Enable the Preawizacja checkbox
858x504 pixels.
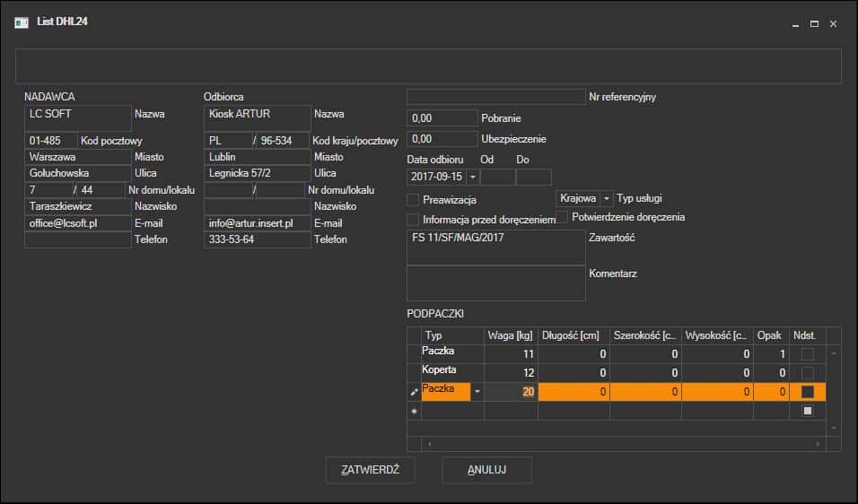click(413, 200)
